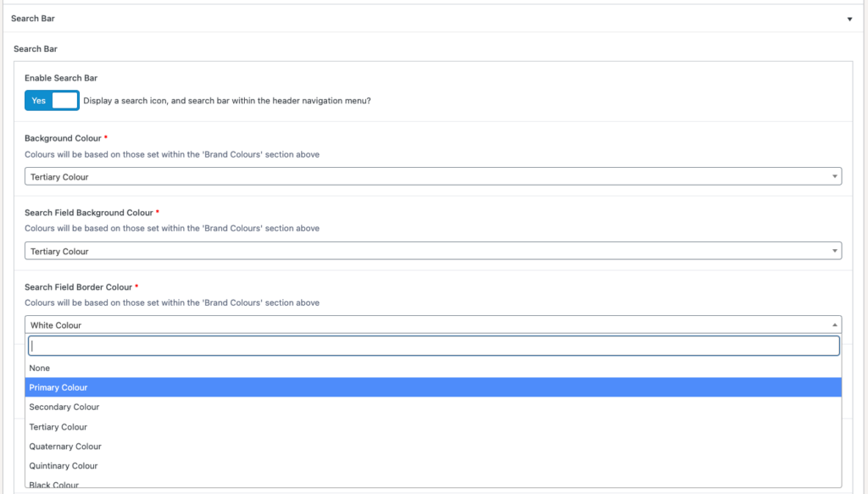Open Search Field Background Colour dropdown

432,251
